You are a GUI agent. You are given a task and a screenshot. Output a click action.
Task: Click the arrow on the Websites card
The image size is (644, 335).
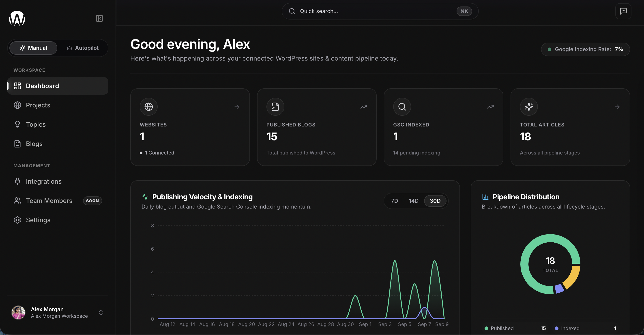pos(237,107)
